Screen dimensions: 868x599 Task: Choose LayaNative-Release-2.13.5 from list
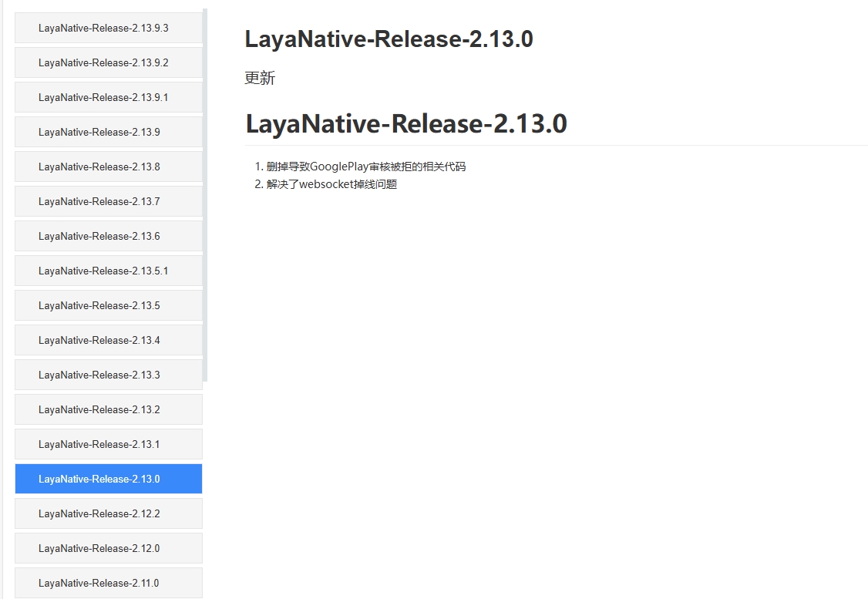99,305
